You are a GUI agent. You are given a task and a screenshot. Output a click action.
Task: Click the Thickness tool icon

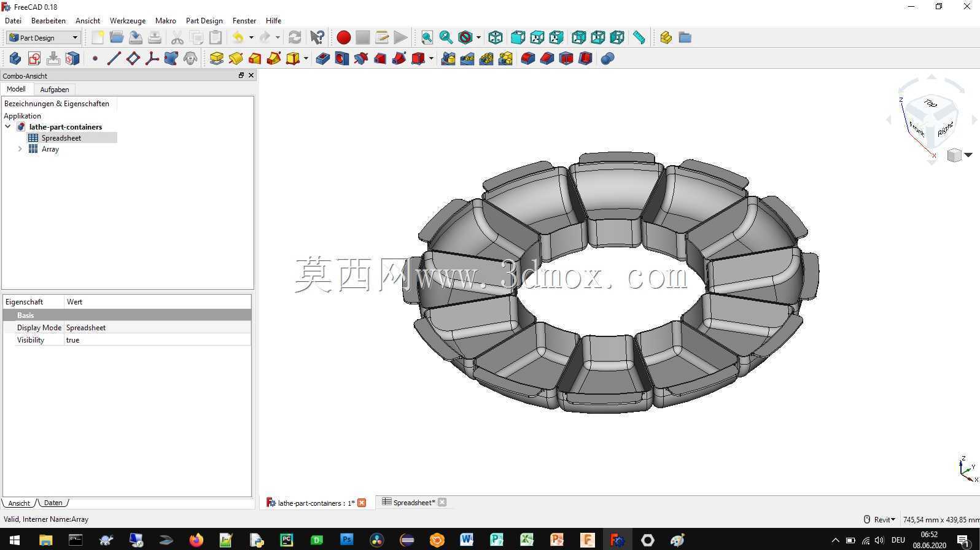tap(585, 58)
